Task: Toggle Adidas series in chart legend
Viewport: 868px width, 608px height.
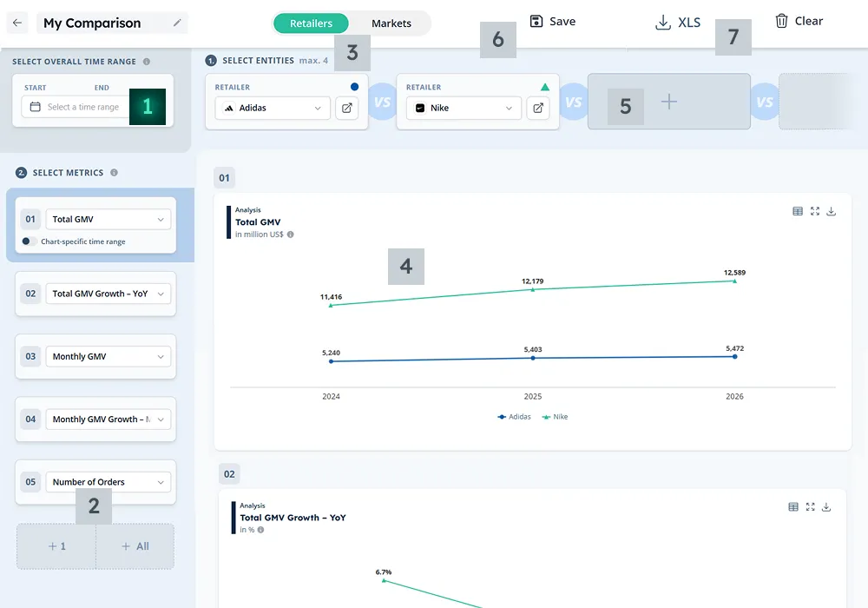Action: (x=514, y=417)
